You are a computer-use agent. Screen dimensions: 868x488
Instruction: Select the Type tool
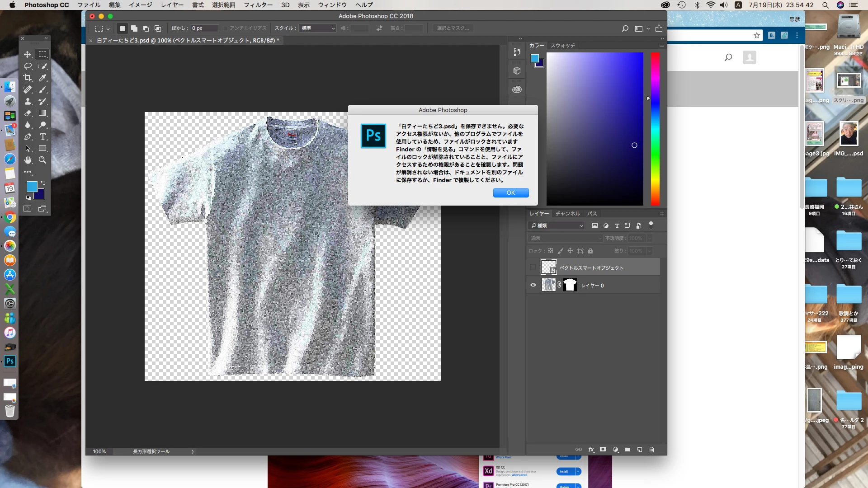42,136
